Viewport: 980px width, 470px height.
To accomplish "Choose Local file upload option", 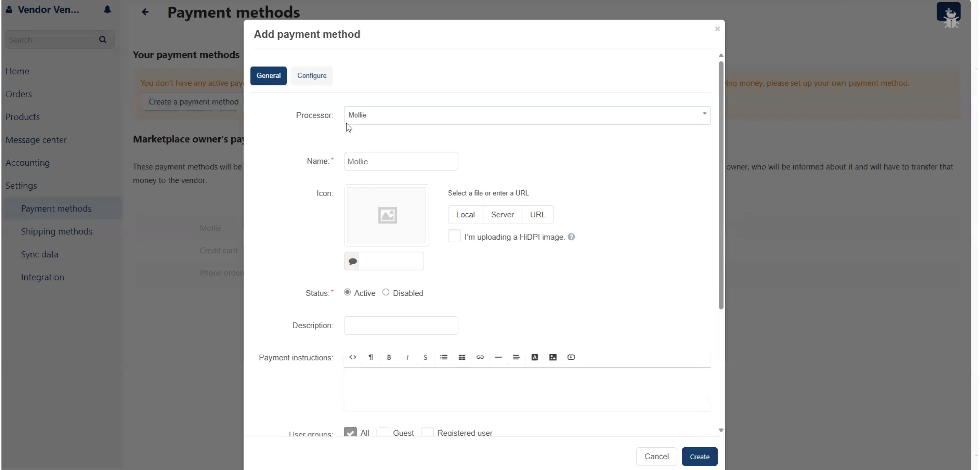I will point(465,215).
